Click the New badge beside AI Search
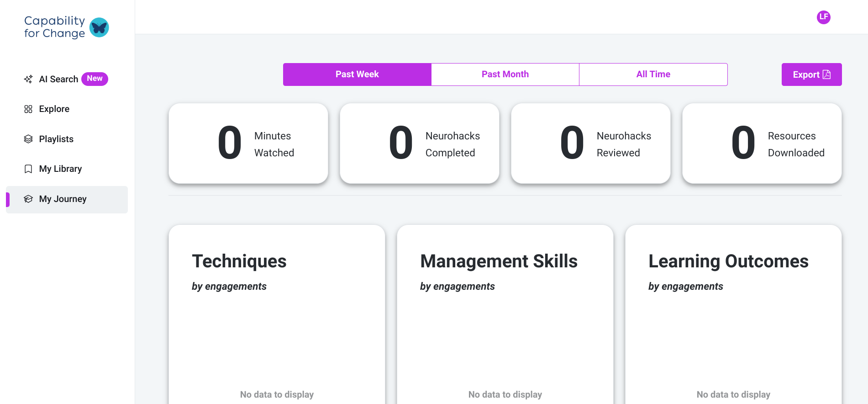Viewport: 868px width, 404px height. point(95,79)
